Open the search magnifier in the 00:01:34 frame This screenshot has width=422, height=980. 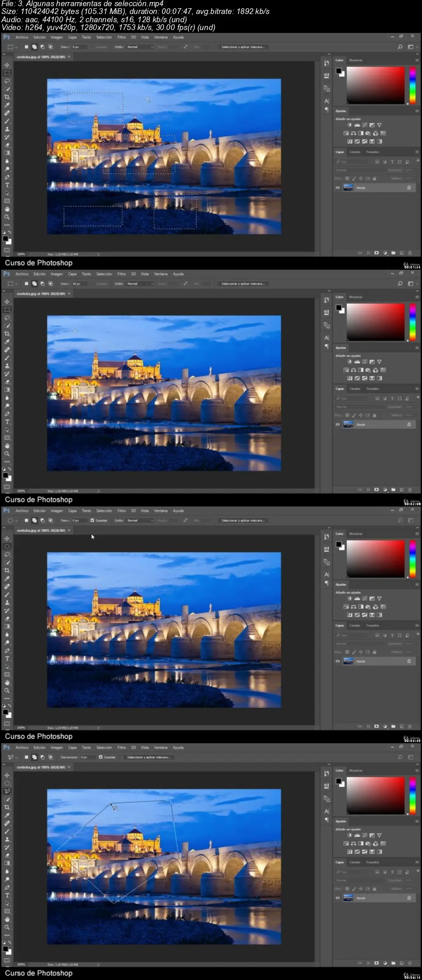pyautogui.click(x=400, y=47)
